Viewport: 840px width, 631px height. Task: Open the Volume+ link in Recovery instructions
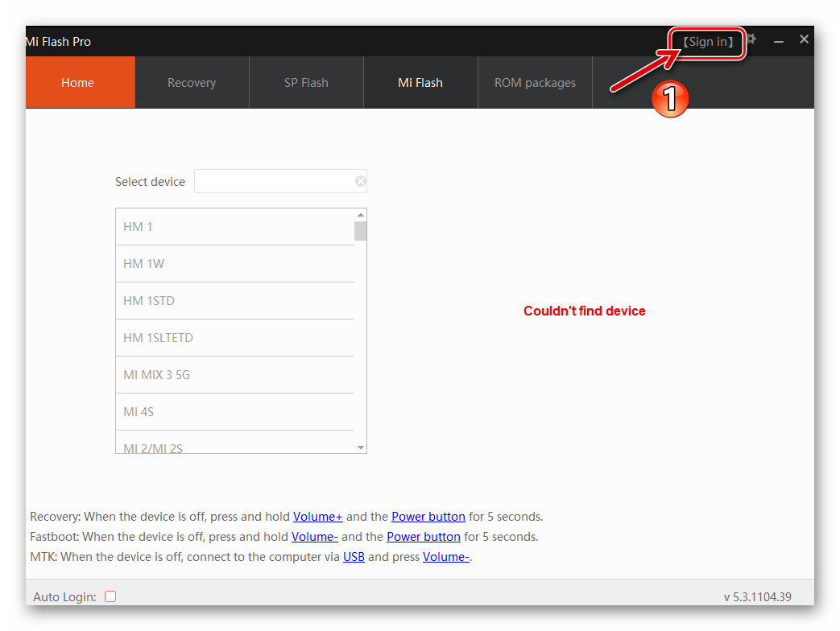pyautogui.click(x=317, y=516)
